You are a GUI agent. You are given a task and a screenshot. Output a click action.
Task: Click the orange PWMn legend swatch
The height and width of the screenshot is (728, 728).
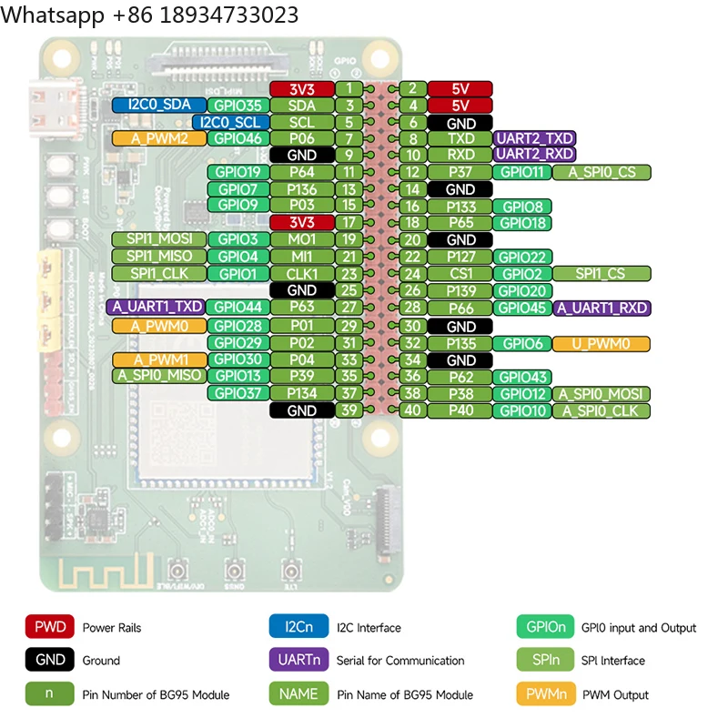coord(546,693)
